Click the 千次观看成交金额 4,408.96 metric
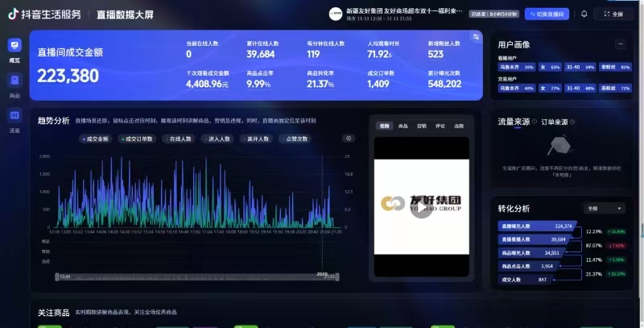 tap(208, 79)
